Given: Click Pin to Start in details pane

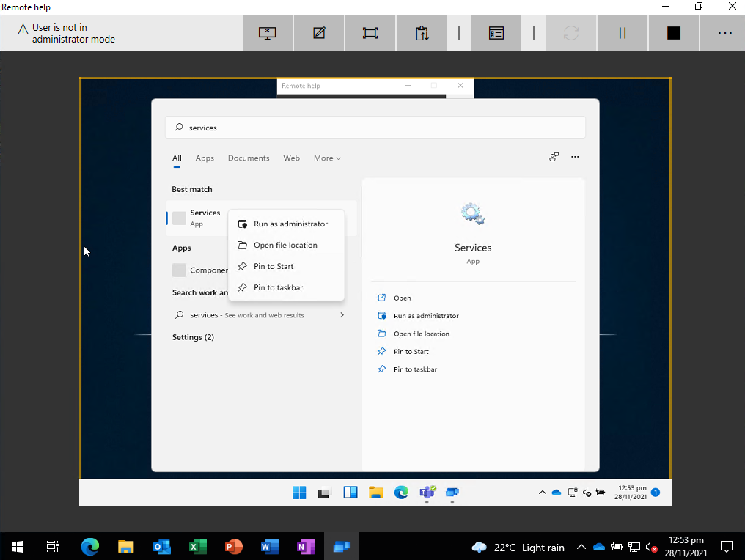Looking at the screenshot, I should tap(403, 352).
